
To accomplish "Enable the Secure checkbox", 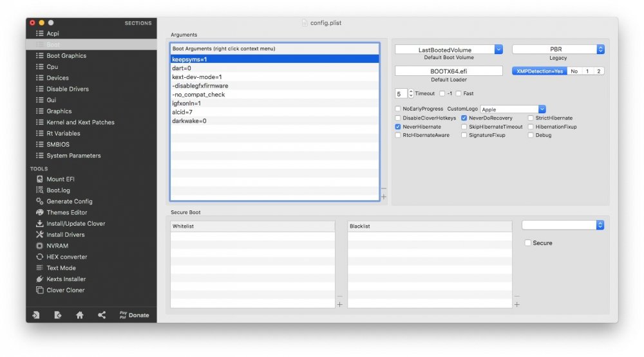I will pyautogui.click(x=528, y=243).
